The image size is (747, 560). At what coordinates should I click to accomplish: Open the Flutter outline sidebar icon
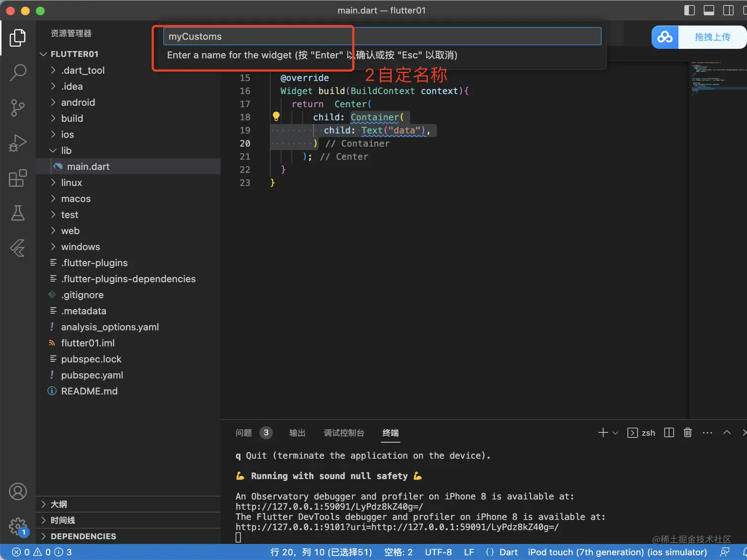click(18, 248)
